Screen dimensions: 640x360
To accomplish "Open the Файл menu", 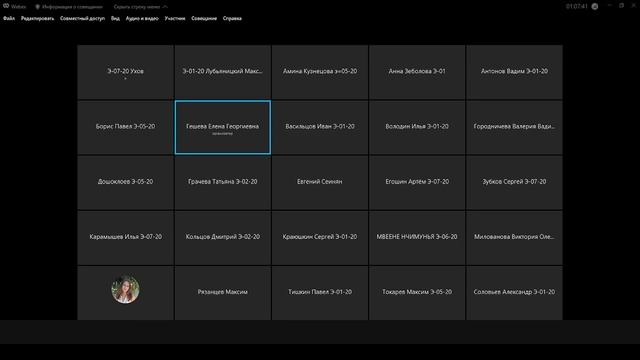I will (x=9, y=18).
